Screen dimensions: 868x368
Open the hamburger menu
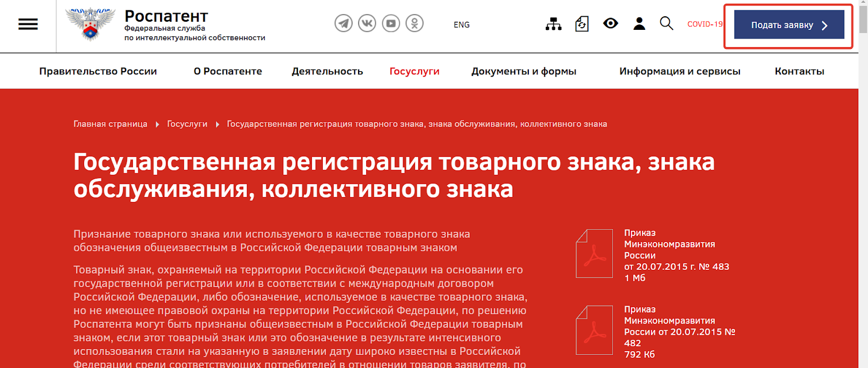point(28,24)
